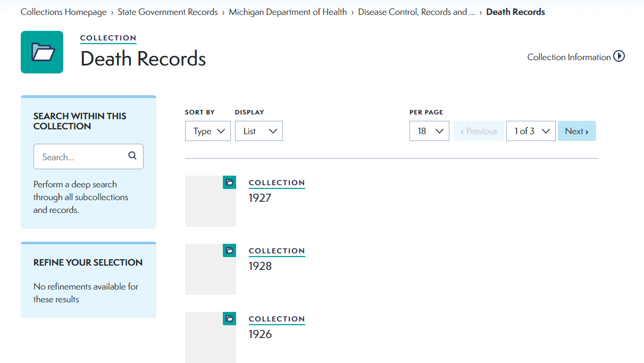Click the folder icon on the 1928 thumbnail
The image size is (644, 363).
229,250
